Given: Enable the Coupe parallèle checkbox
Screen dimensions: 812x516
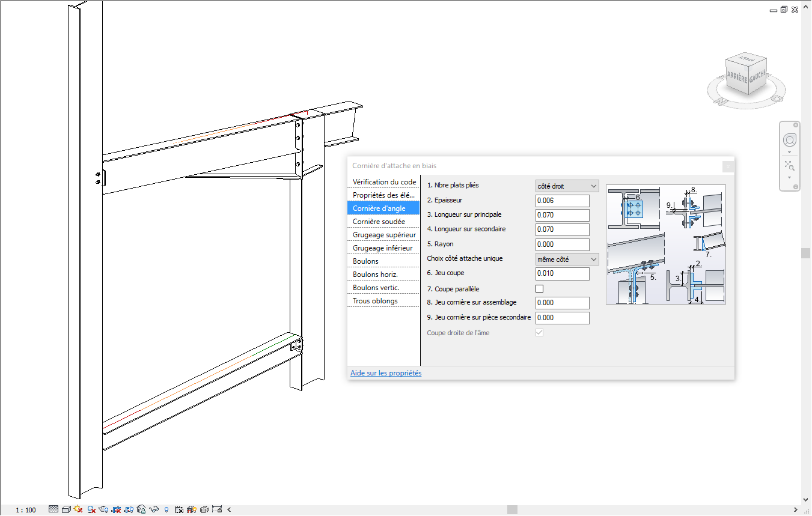Looking at the screenshot, I should point(539,289).
